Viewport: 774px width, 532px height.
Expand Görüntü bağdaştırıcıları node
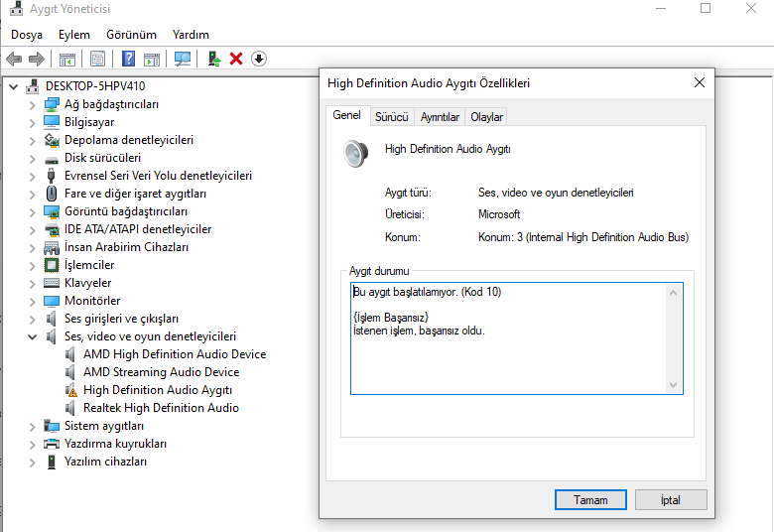tap(32, 212)
